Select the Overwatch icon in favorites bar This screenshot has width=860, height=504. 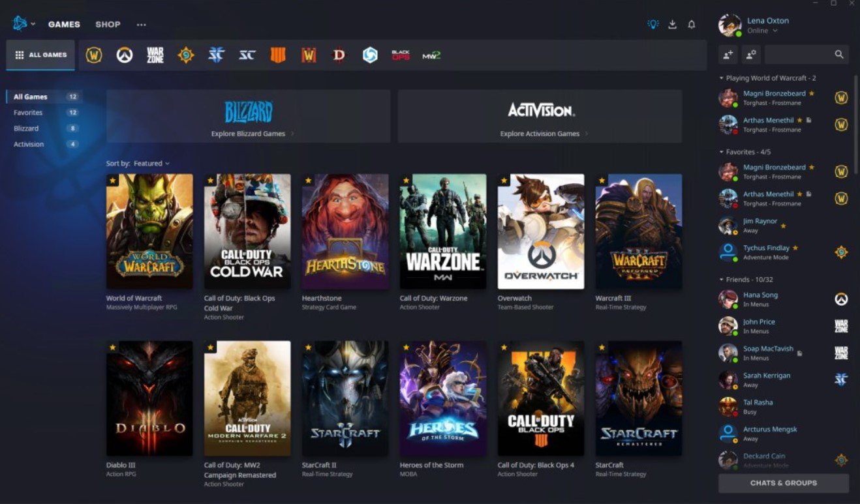coord(124,55)
